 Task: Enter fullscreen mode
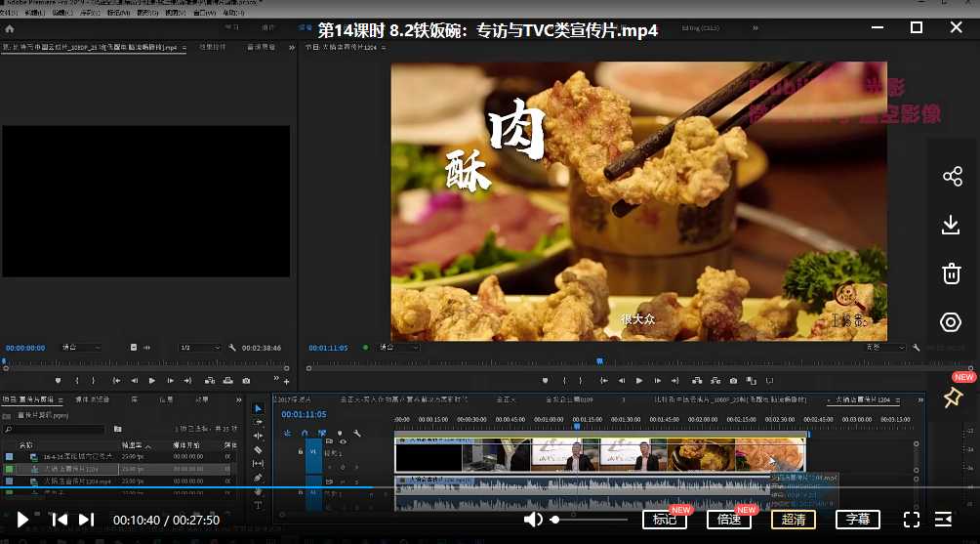[x=911, y=520]
